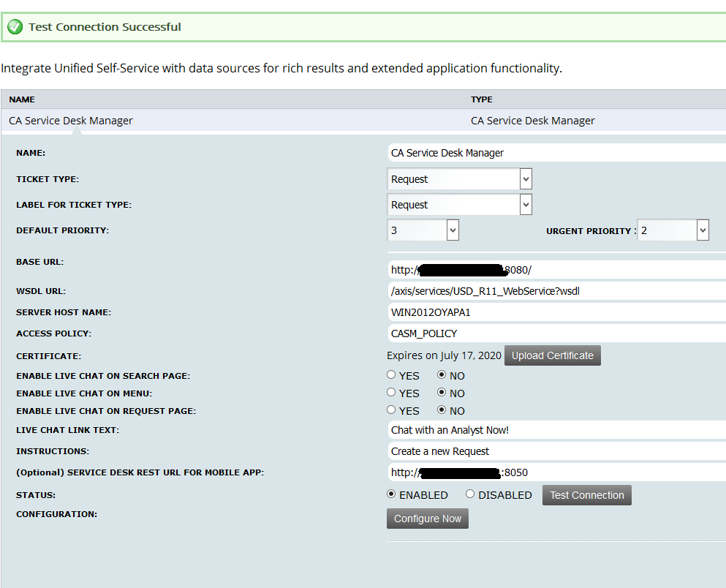
Task: Open the Urgent Priority dropdown
Action: [673, 230]
